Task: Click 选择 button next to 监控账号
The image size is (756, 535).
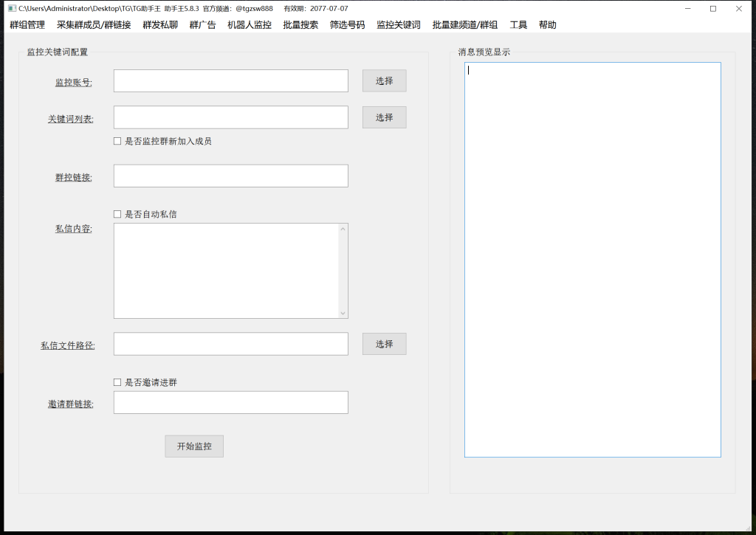Action: pyautogui.click(x=384, y=81)
